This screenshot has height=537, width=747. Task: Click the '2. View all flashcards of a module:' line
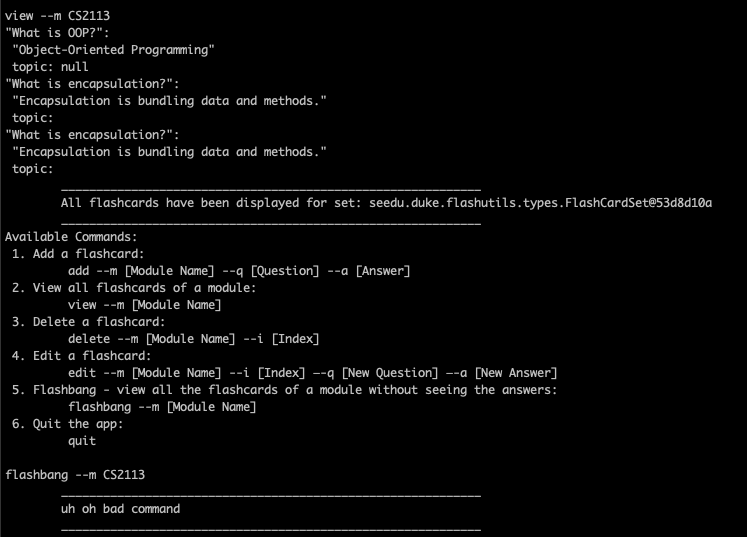[134, 288]
